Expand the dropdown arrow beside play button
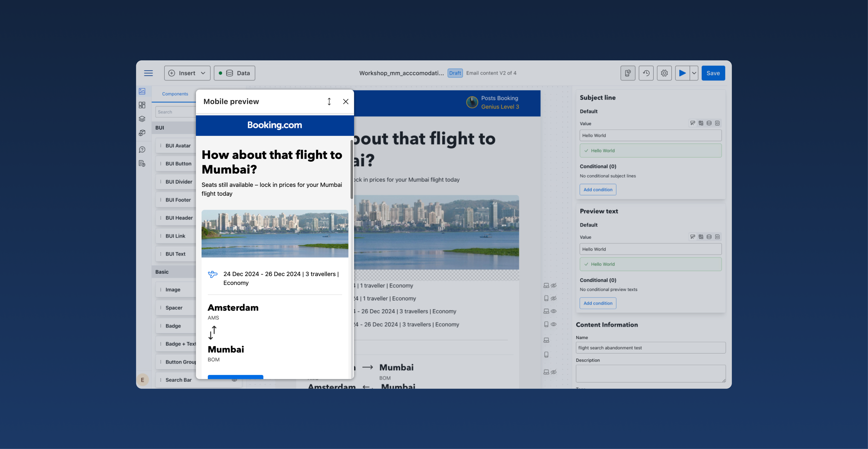The height and width of the screenshot is (449, 868). click(694, 73)
